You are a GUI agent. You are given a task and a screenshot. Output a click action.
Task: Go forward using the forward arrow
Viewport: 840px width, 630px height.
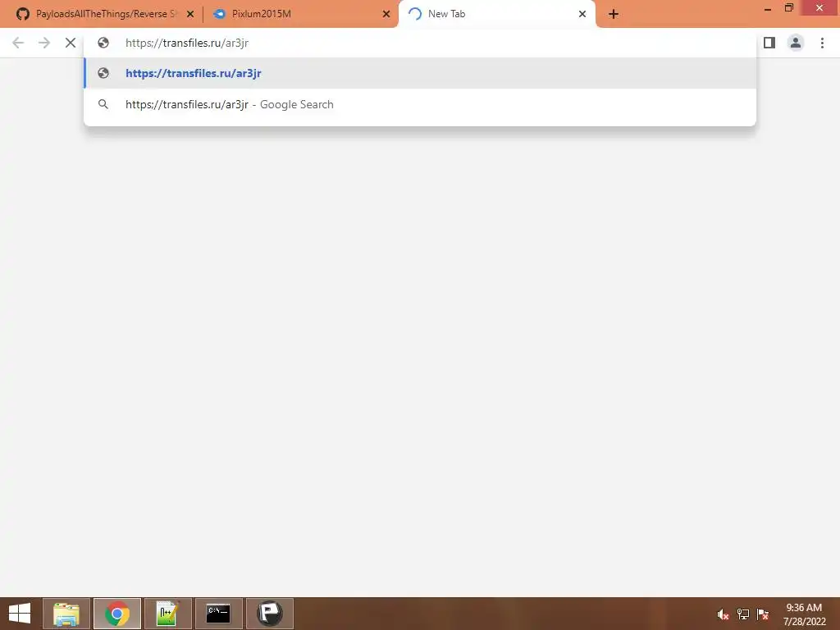44,43
